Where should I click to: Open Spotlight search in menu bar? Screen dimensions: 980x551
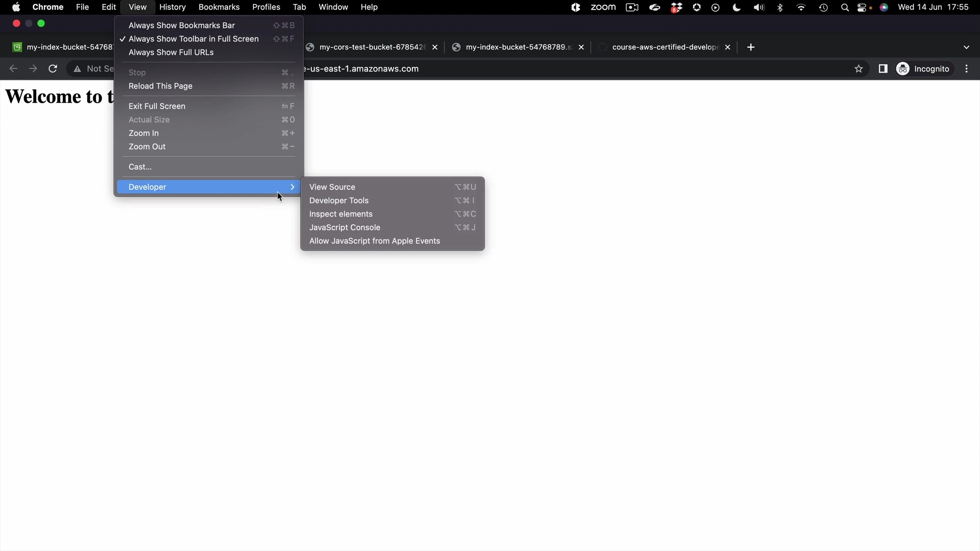coord(844,7)
